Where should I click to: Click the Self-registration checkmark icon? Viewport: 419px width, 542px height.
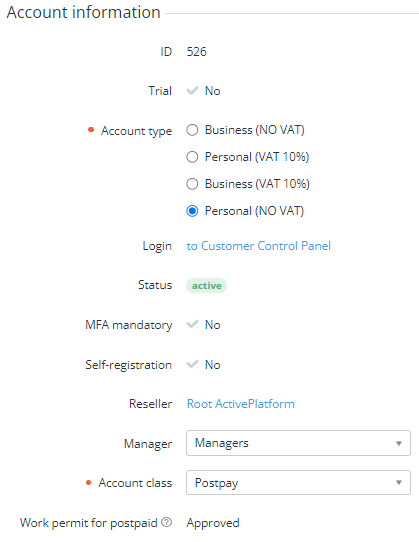pos(192,364)
